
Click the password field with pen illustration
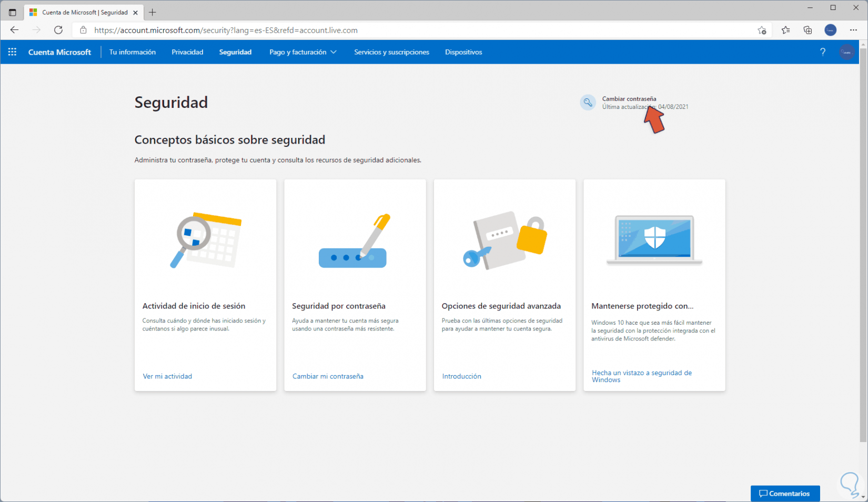pyautogui.click(x=355, y=241)
